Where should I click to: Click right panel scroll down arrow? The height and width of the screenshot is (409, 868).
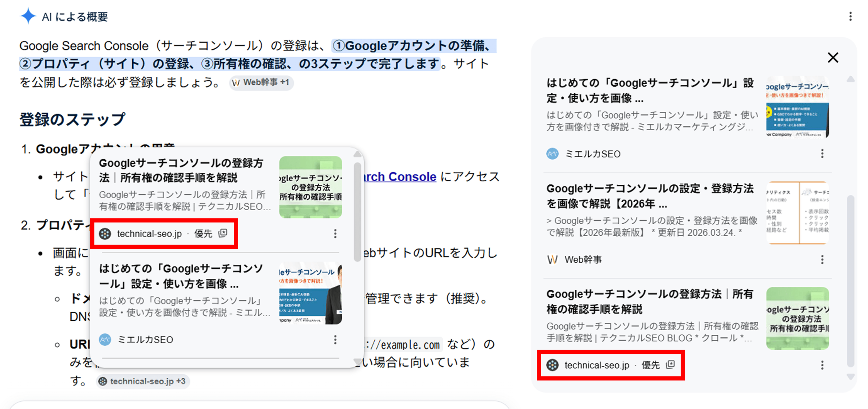(851, 377)
